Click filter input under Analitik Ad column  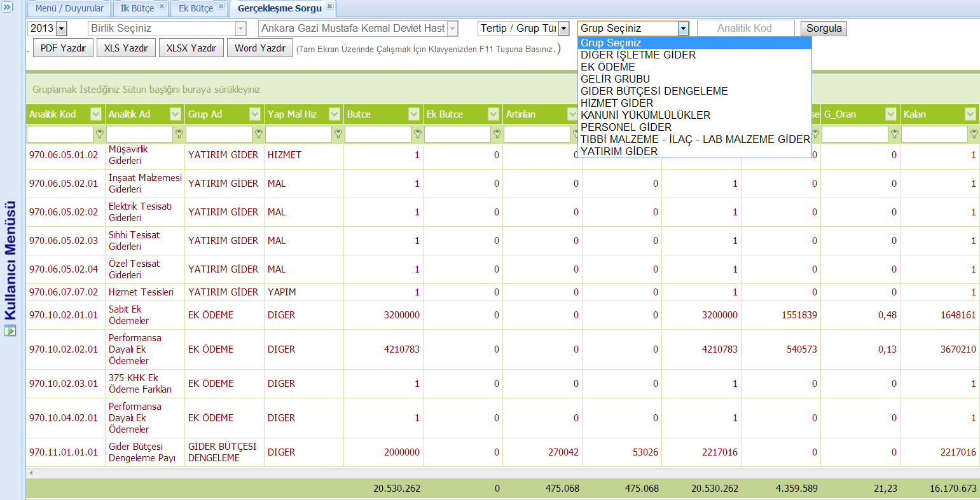coord(140,134)
